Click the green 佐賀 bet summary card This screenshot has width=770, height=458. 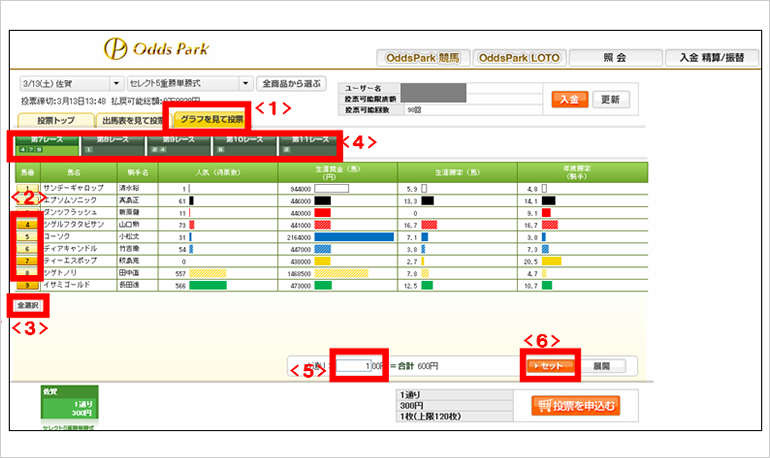[x=69, y=403]
